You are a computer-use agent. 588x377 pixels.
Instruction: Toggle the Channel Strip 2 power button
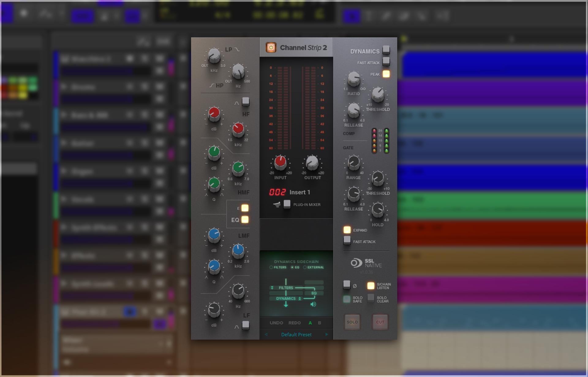[271, 48]
